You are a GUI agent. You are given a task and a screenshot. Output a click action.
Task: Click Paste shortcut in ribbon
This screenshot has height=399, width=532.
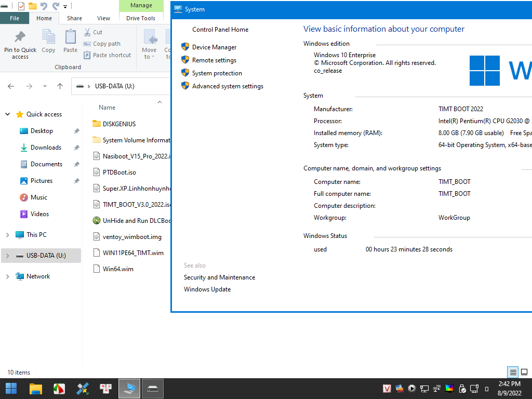tap(107, 55)
